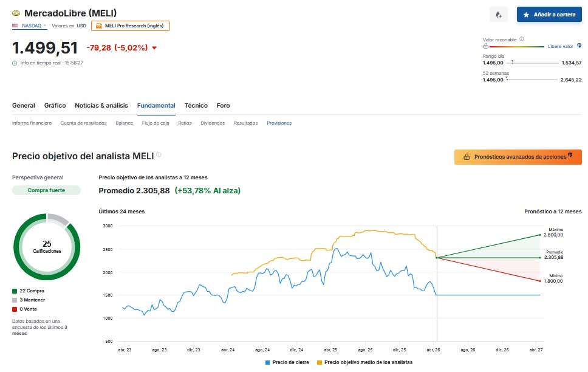Toggle Precio de cierre legend item

tap(287, 363)
